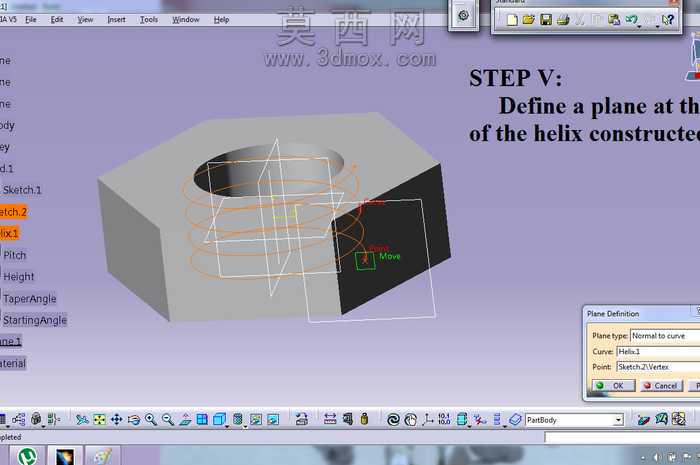Click the Curve field showing Helix.1
The image size is (700, 465).
658,352
